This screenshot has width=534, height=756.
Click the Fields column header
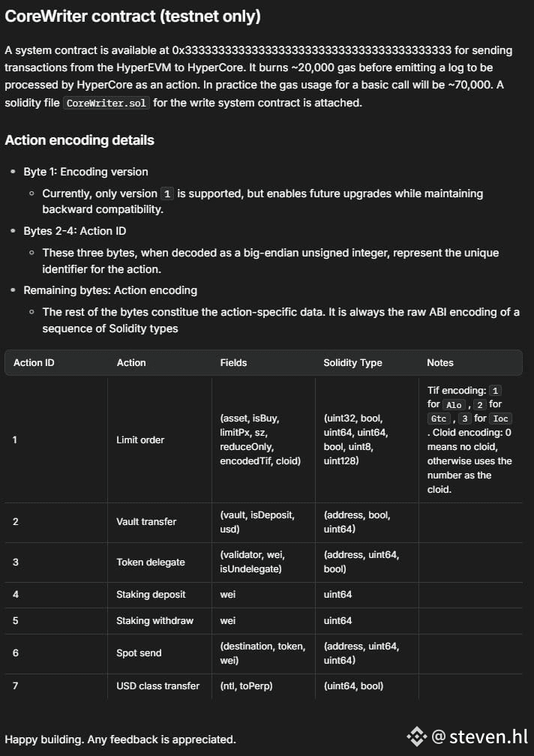pyautogui.click(x=233, y=362)
